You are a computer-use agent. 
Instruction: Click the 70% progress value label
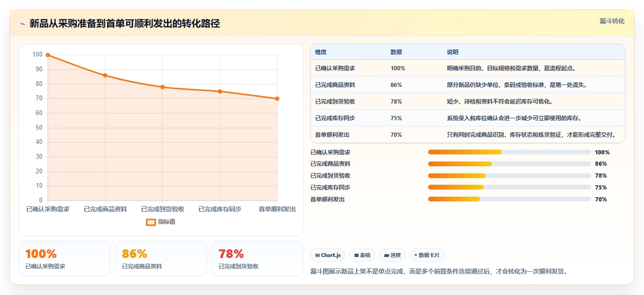pos(601,200)
